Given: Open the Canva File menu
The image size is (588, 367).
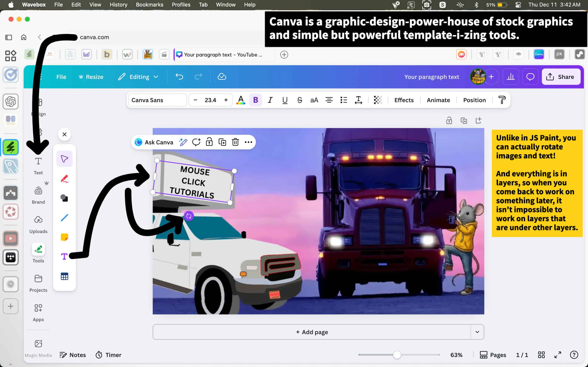Looking at the screenshot, I should tap(61, 77).
